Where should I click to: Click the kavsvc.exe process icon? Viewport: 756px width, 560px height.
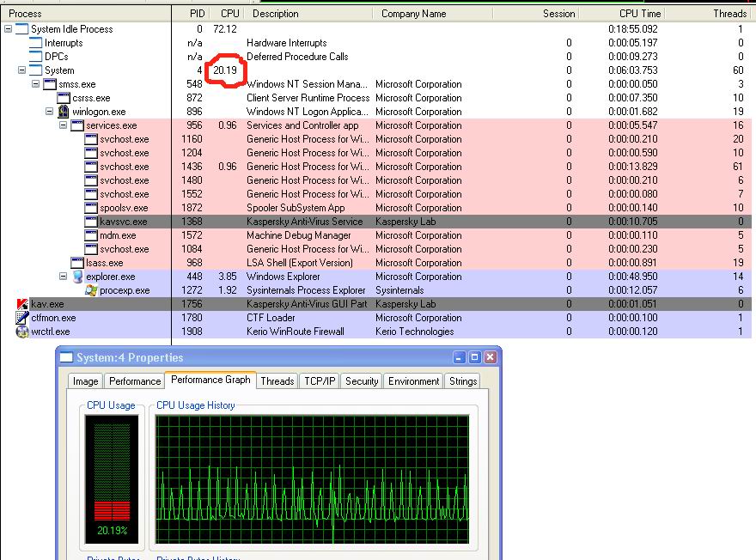(x=91, y=222)
